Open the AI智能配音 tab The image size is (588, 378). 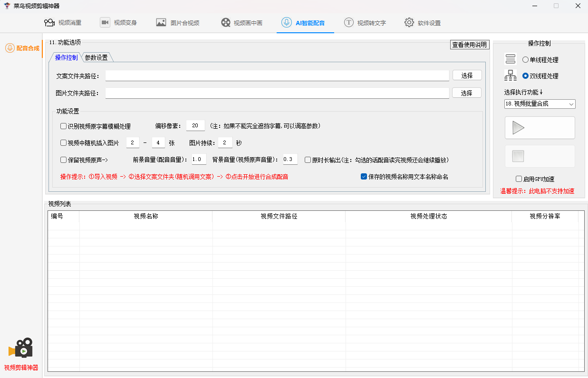[305, 22]
